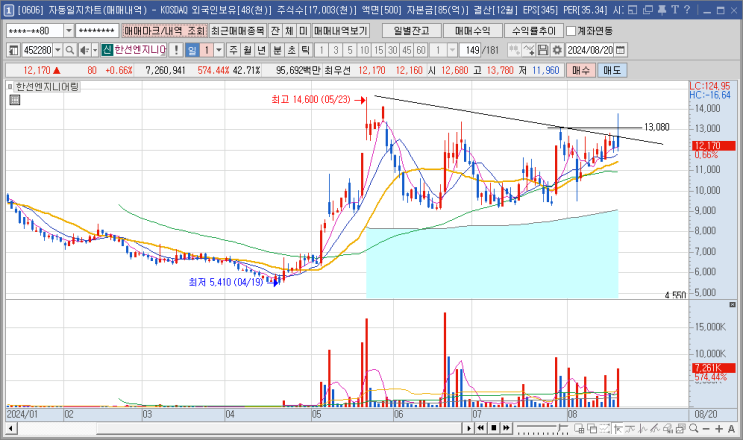
Task: Click the stock search magnifier icon
Action: [x=70, y=50]
